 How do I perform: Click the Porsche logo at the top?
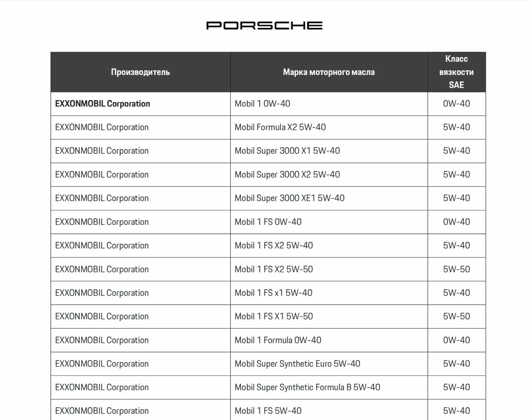(264, 25)
